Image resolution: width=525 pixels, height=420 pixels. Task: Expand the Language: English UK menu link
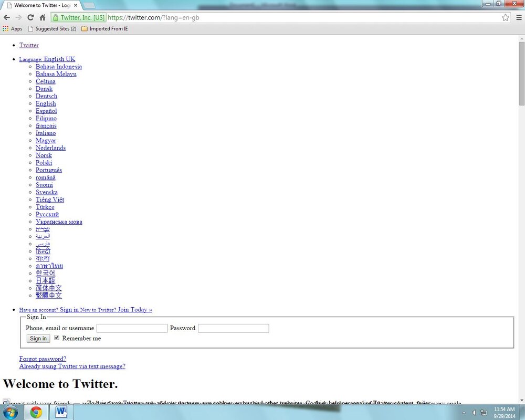click(x=47, y=59)
